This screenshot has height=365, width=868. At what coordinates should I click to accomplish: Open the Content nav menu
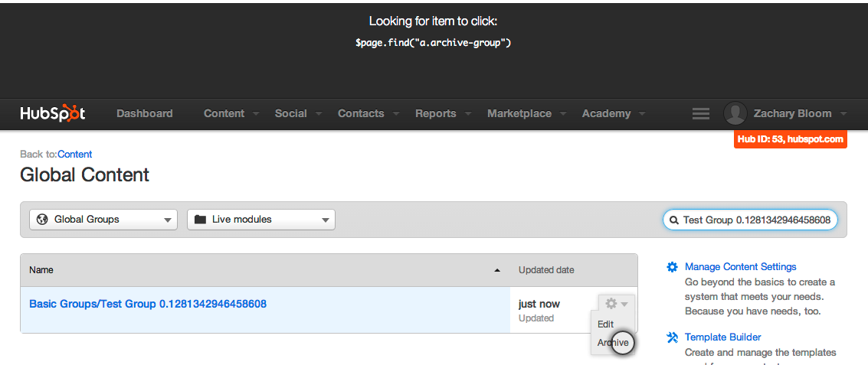coord(231,113)
